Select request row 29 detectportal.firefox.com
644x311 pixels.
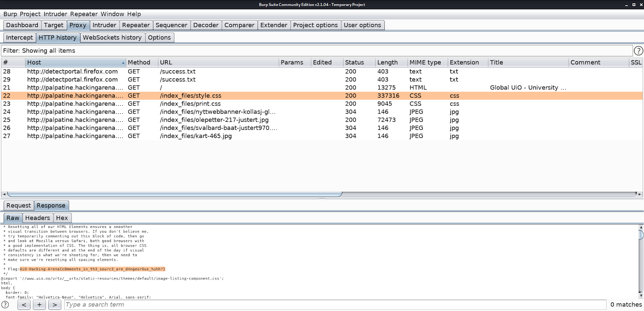pyautogui.click(x=322, y=79)
